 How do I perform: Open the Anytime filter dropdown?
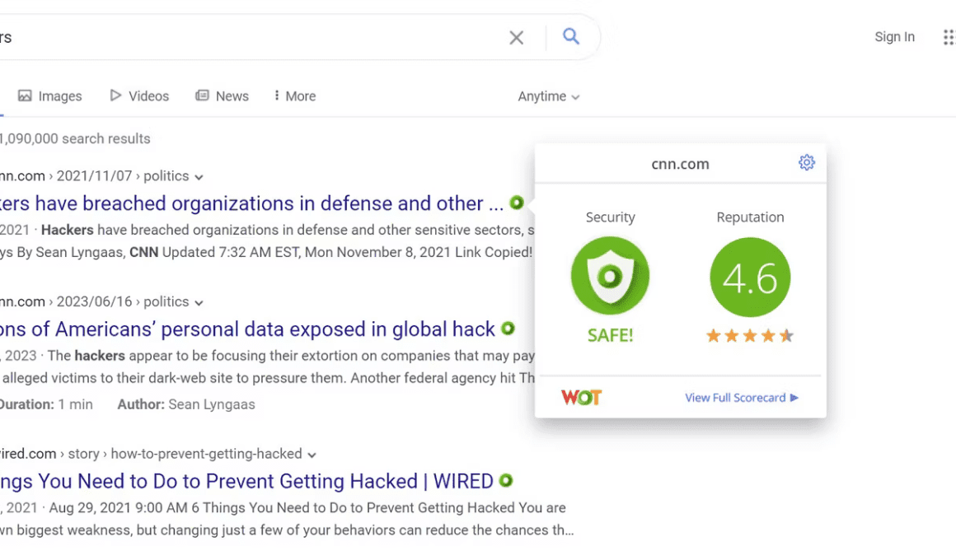coord(549,96)
